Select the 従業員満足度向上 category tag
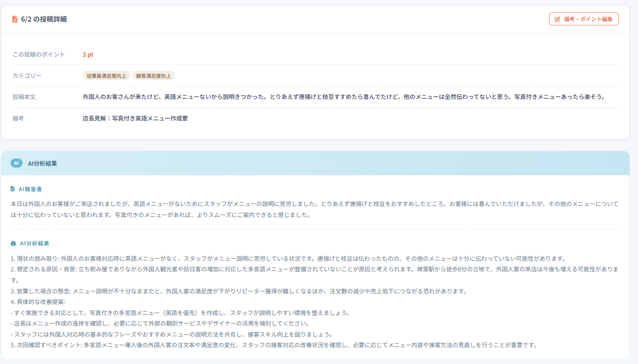This screenshot has height=364, width=638. coord(106,76)
